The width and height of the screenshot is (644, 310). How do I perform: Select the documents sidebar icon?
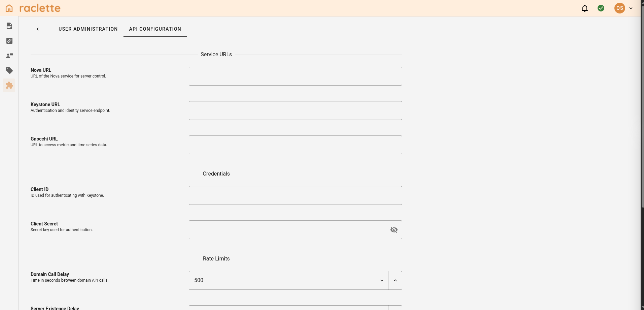[9, 26]
